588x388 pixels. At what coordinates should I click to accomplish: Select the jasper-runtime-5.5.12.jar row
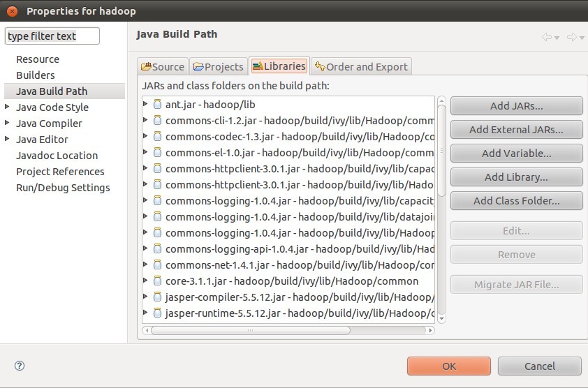pyautogui.click(x=288, y=313)
